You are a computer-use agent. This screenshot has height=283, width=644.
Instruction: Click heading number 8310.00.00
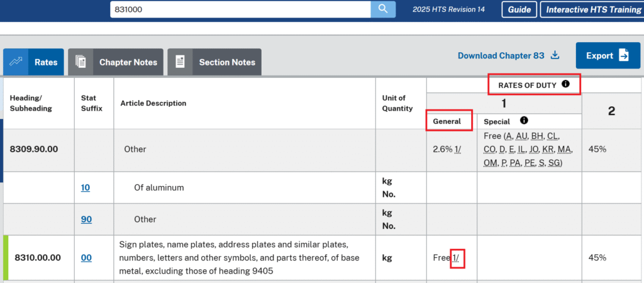click(38, 258)
